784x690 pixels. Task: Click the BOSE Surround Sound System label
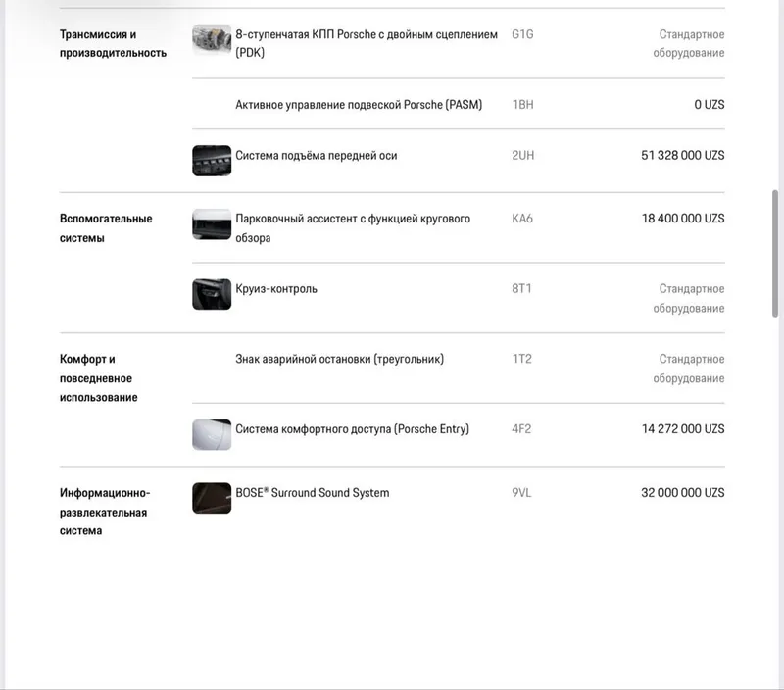[312, 492]
